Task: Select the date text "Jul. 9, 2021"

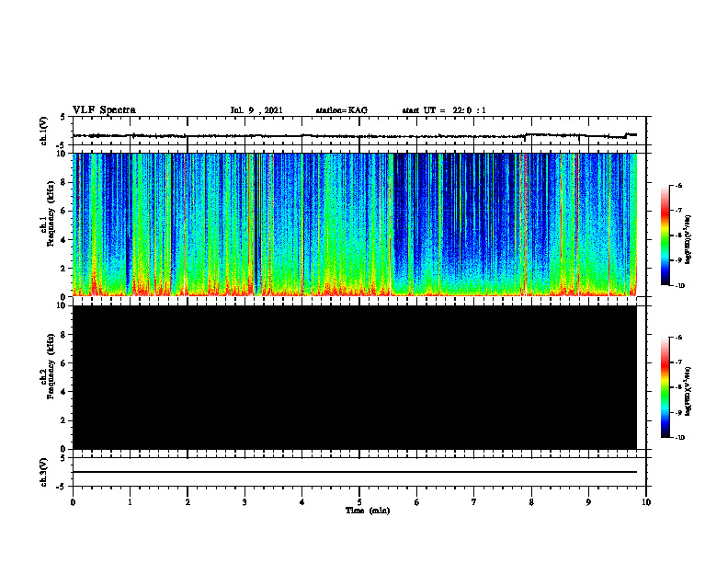Action: [256, 110]
